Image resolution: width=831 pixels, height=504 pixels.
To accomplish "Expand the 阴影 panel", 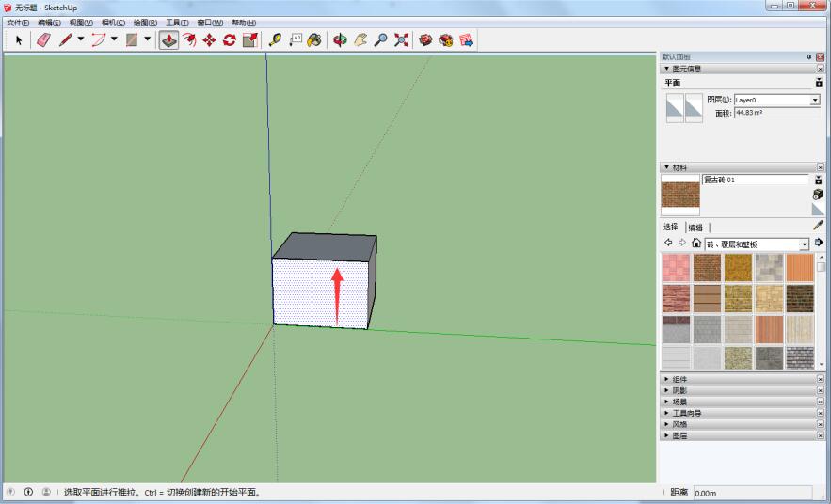I will click(x=679, y=390).
